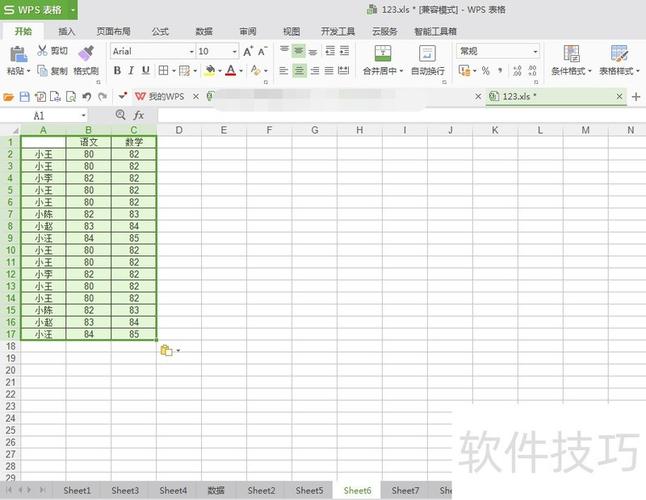Click the Copy icon
The height and width of the screenshot is (500, 646).
(x=42, y=71)
